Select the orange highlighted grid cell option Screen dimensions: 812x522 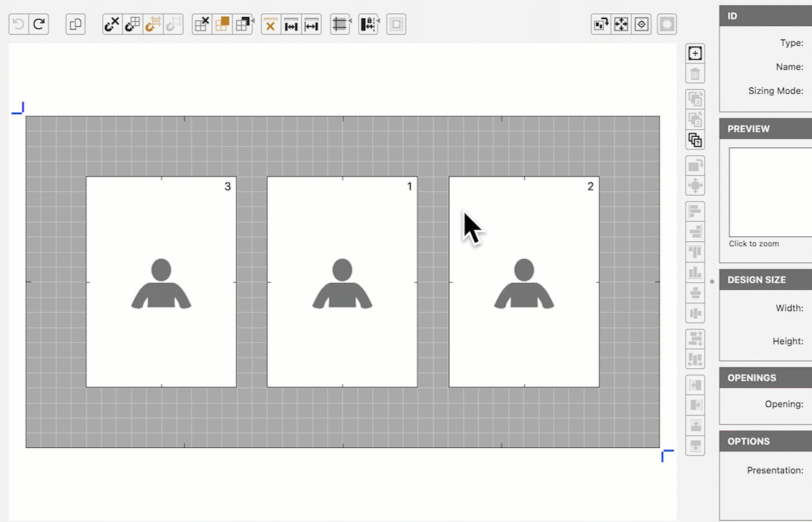222,25
